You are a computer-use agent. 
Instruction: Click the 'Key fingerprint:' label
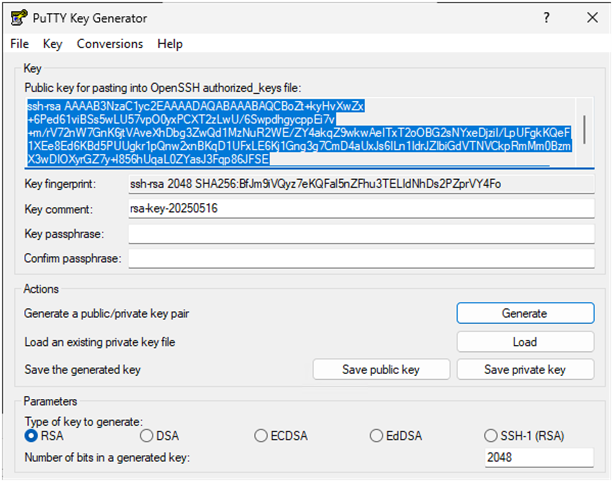click(x=60, y=184)
